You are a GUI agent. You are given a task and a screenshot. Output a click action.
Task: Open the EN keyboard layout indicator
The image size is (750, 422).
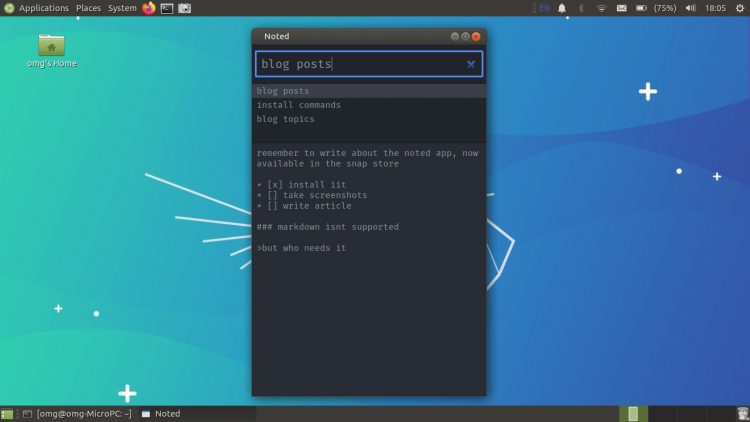coord(544,8)
